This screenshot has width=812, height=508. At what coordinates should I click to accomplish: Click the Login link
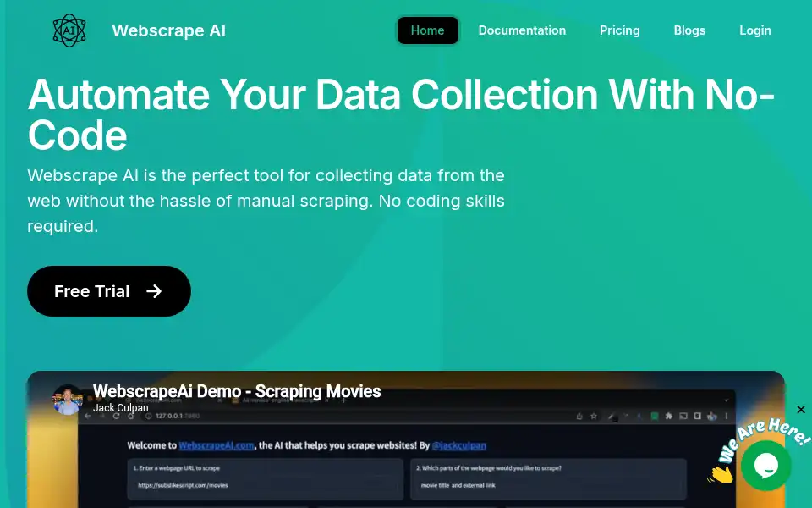click(x=755, y=30)
